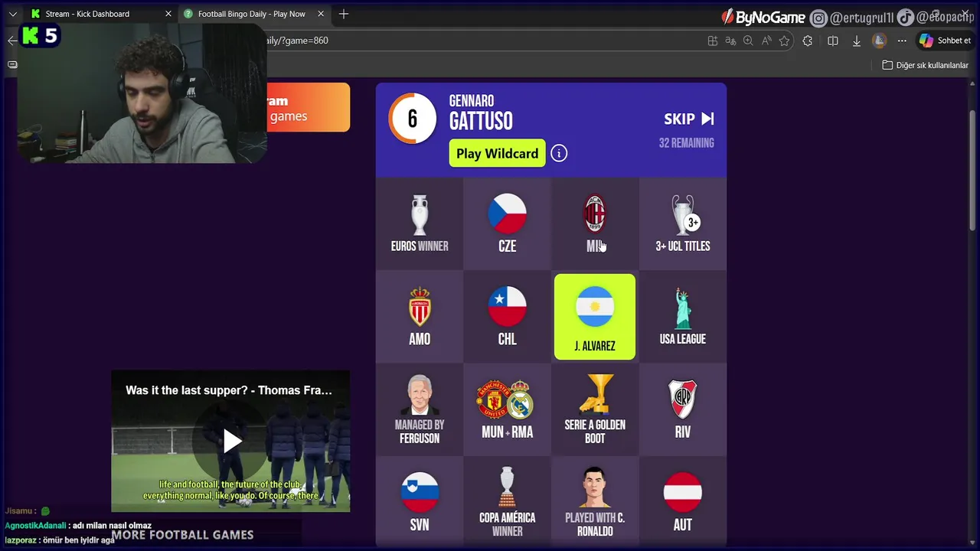Open browser settings and more menu
This screenshot has height=551, width=980.
[902, 41]
